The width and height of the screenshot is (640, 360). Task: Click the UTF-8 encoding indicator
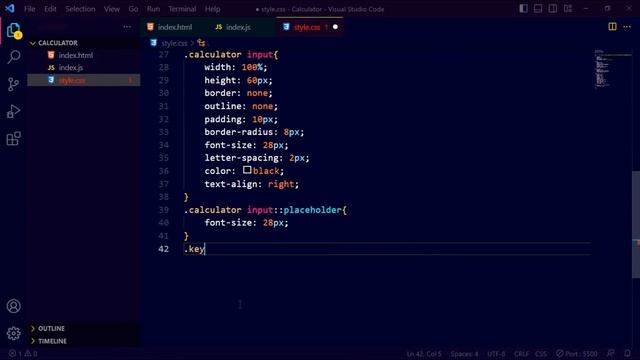pyautogui.click(x=496, y=353)
